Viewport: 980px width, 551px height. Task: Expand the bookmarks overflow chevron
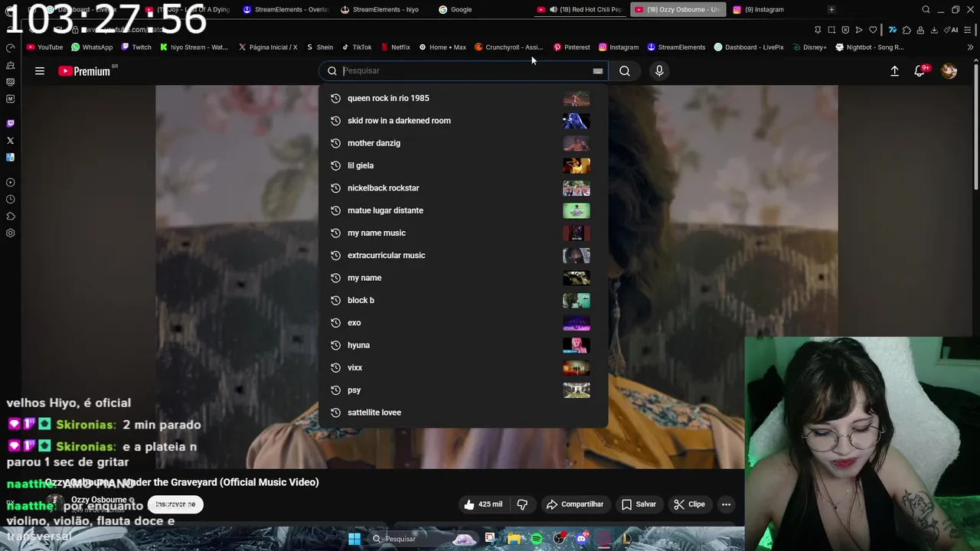[x=971, y=47]
